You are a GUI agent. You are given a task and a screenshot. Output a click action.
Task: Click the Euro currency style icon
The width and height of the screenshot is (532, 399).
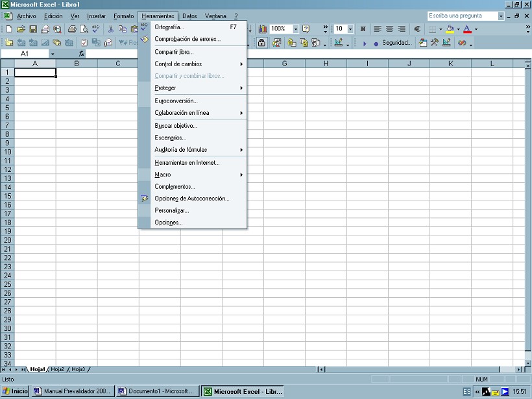click(417, 29)
